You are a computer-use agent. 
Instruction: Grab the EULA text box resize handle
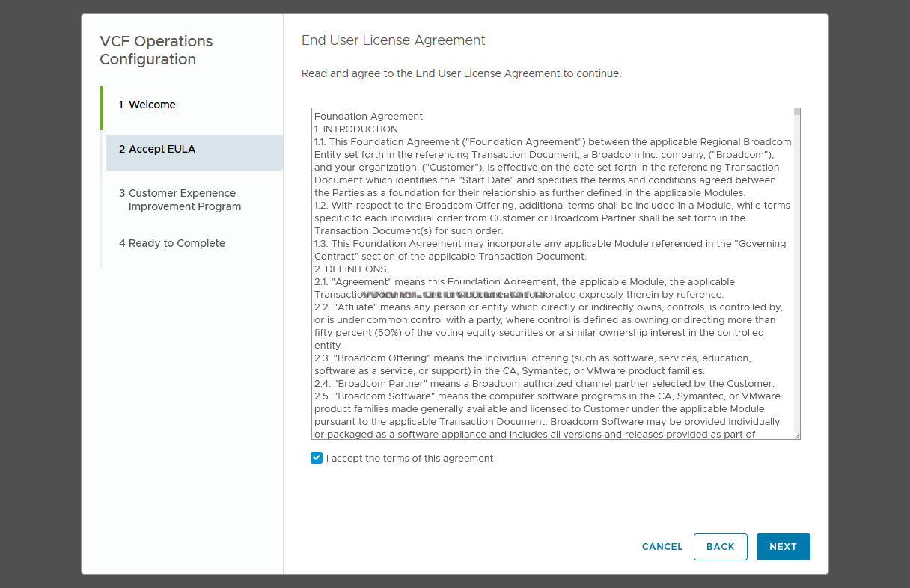click(797, 435)
